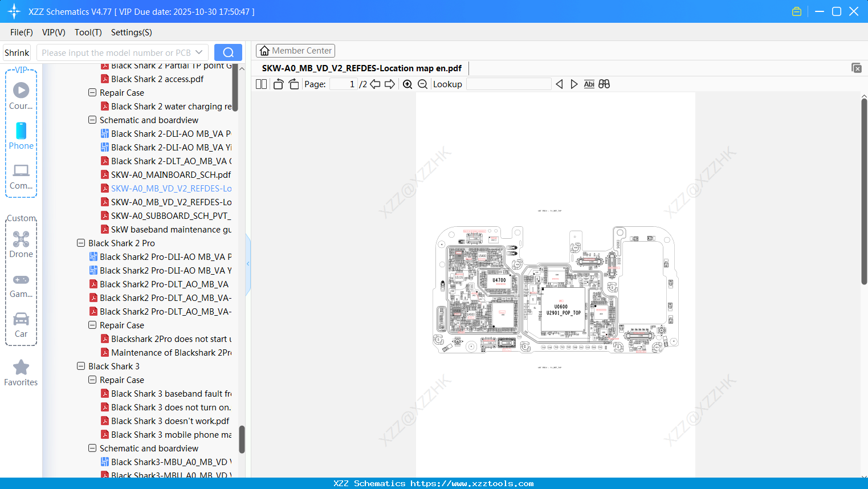Rotate the PDF page counterclockwise

[278, 84]
